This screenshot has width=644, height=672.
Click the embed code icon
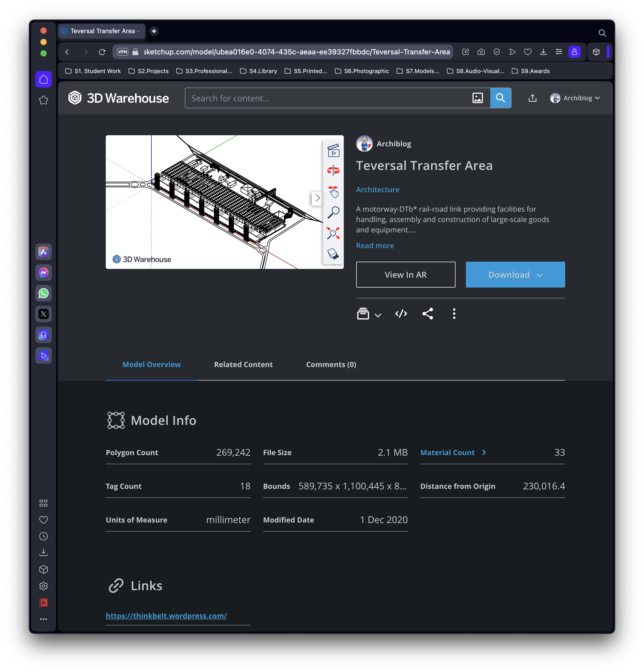(x=401, y=313)
